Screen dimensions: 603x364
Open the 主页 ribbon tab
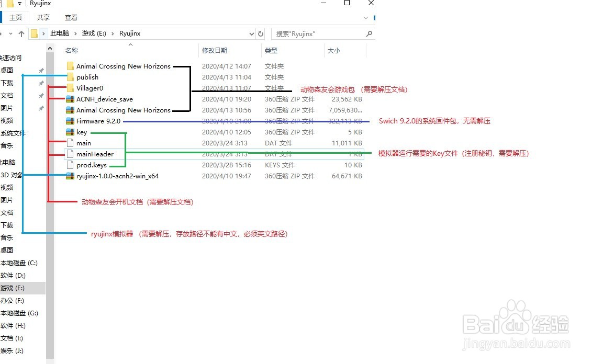(16, 18)
